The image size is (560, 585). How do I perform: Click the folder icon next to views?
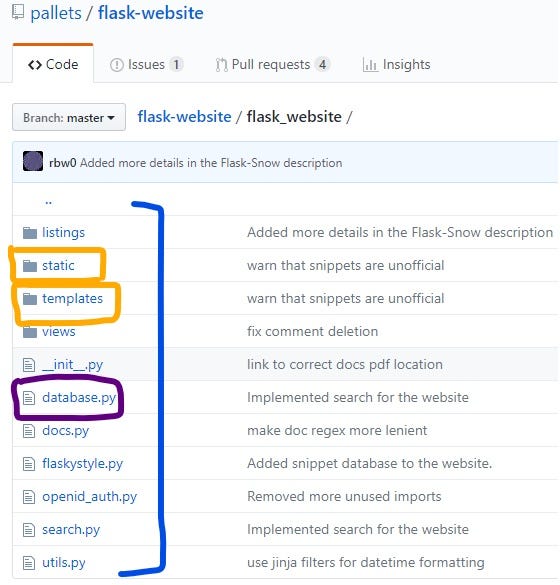pyautogui.click(x=30, y=332)
